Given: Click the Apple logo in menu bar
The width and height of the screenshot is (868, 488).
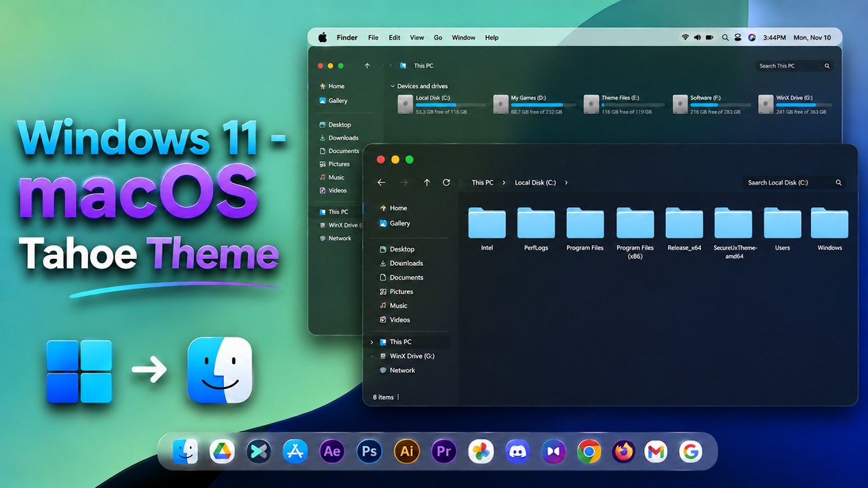Looking at the screenshot, I should pos(323,37).
